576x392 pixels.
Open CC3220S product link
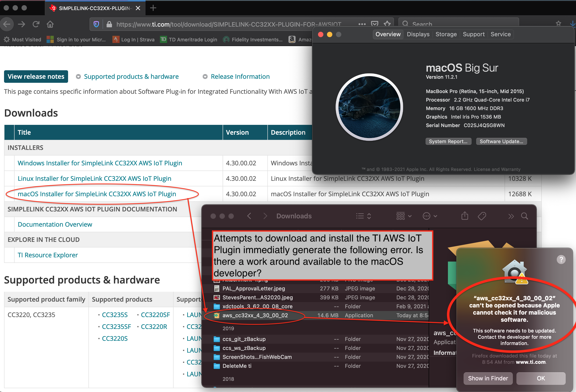click(115, 339)
